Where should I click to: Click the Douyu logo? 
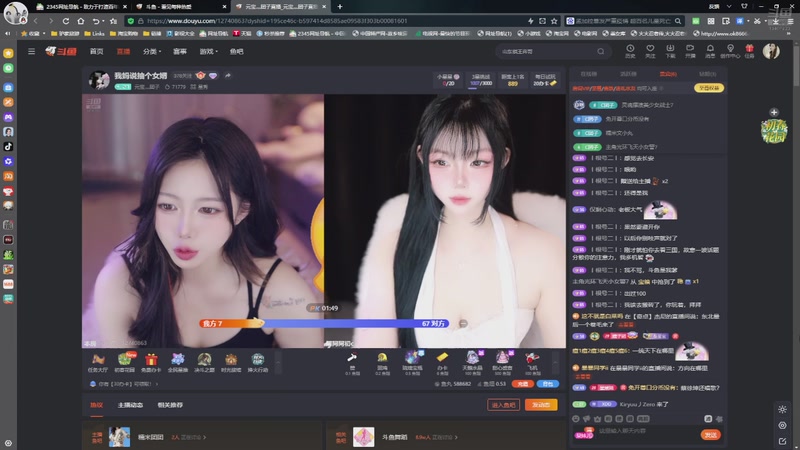pos(61,52)
